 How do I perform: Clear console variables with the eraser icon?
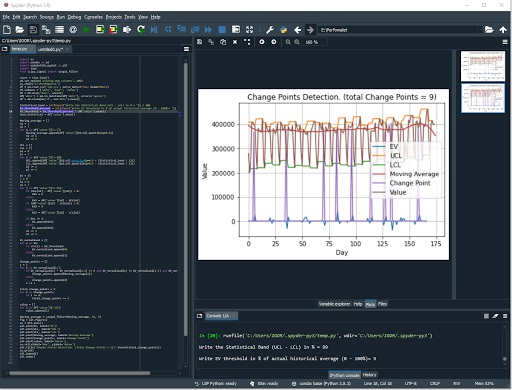point(495,316)
